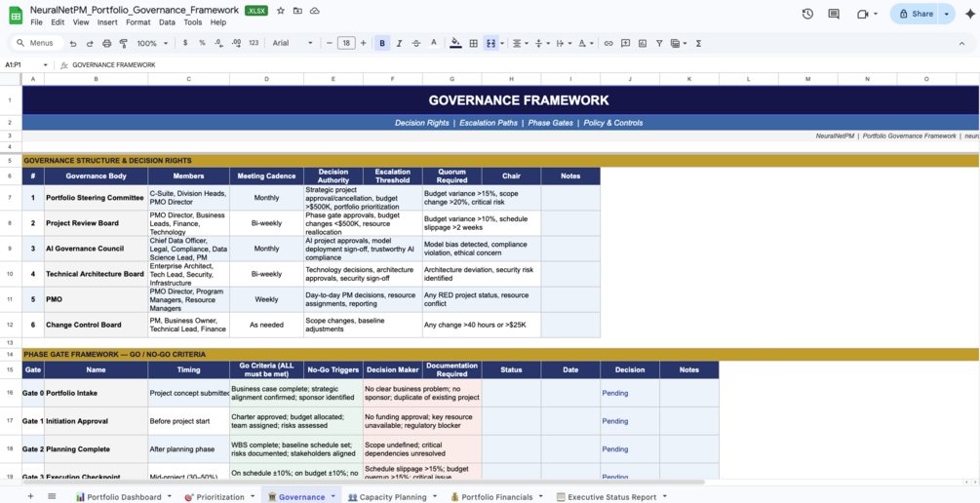Open vertical align dropdown

coord(541,44)
